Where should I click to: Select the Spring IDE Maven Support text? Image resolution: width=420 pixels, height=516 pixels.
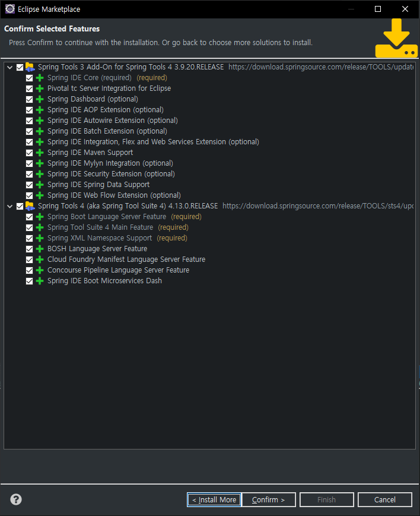point(90,153)
